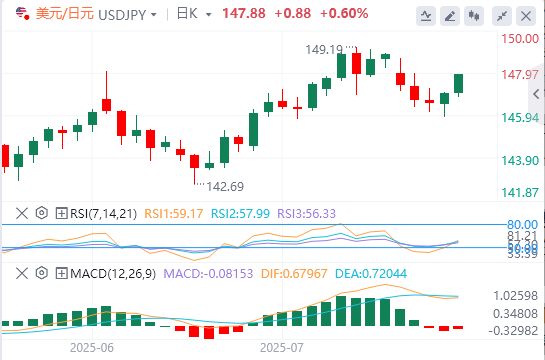Select the RSI(7,14,21) indicator label
This screenshot has width=545, height=360.
point(103,213)
